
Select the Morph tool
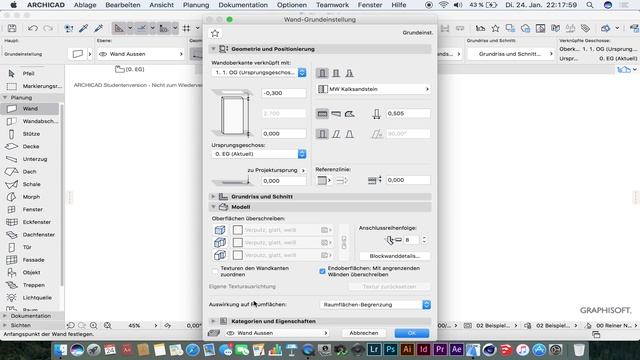point(31,197)
